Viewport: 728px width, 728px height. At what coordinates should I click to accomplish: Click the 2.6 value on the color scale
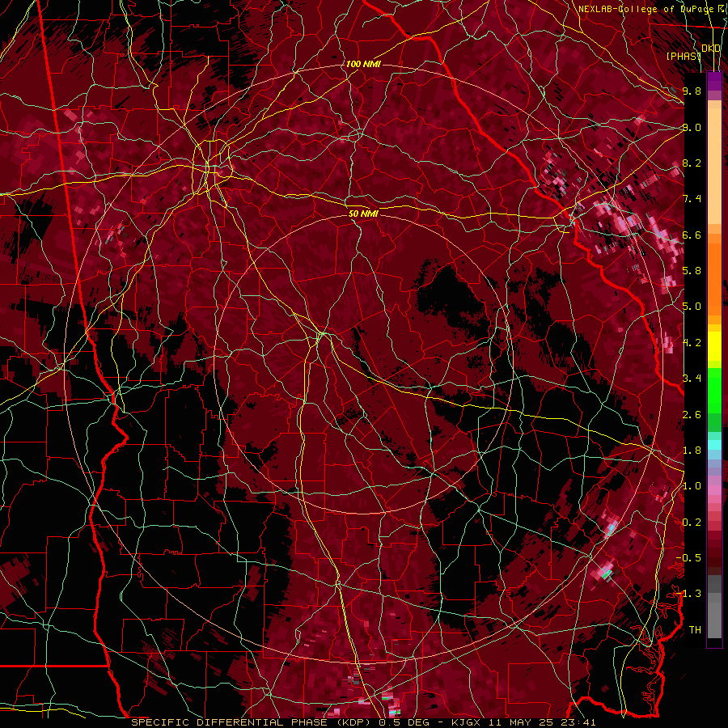pos(692,414)
